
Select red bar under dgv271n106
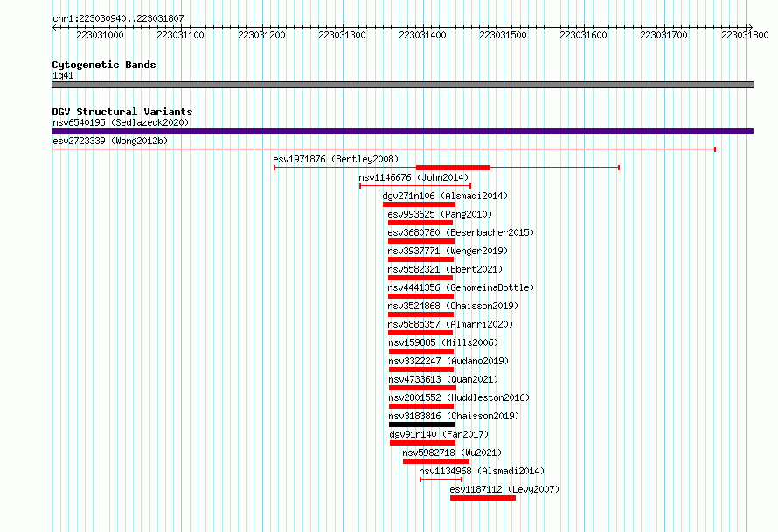[x=419, y=204]
